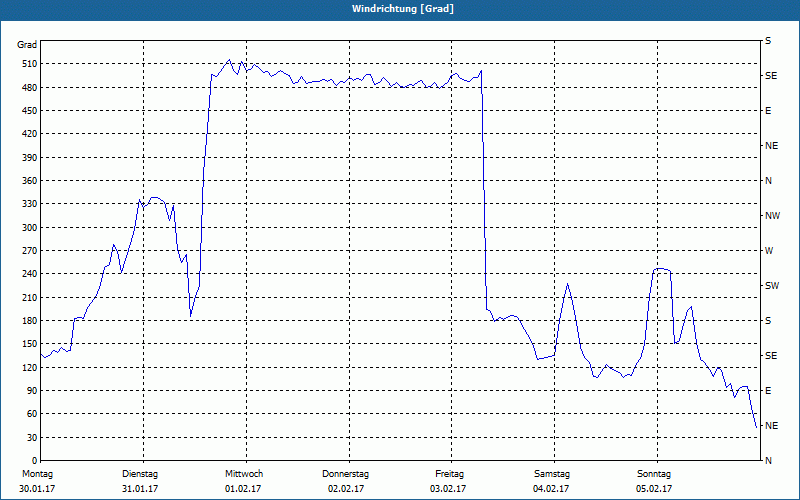Click the date 30.01.17
This screenshot has width=800, height=500.
pos(37,489)
